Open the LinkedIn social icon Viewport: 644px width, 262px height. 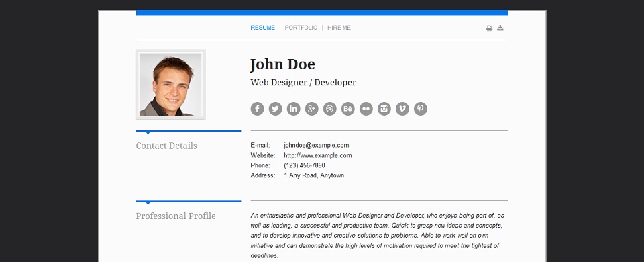point(293,109)
